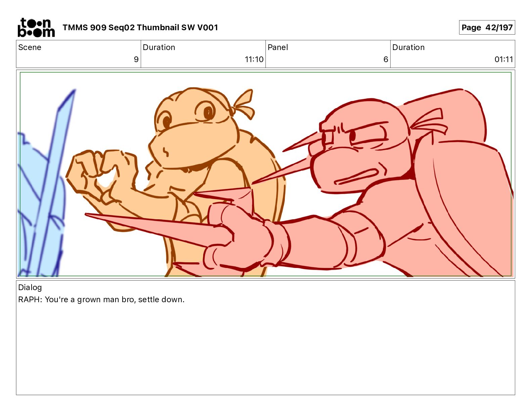
Task: Select the 'Panel' label
Action: pyautogui.click(x=278, y=47)
